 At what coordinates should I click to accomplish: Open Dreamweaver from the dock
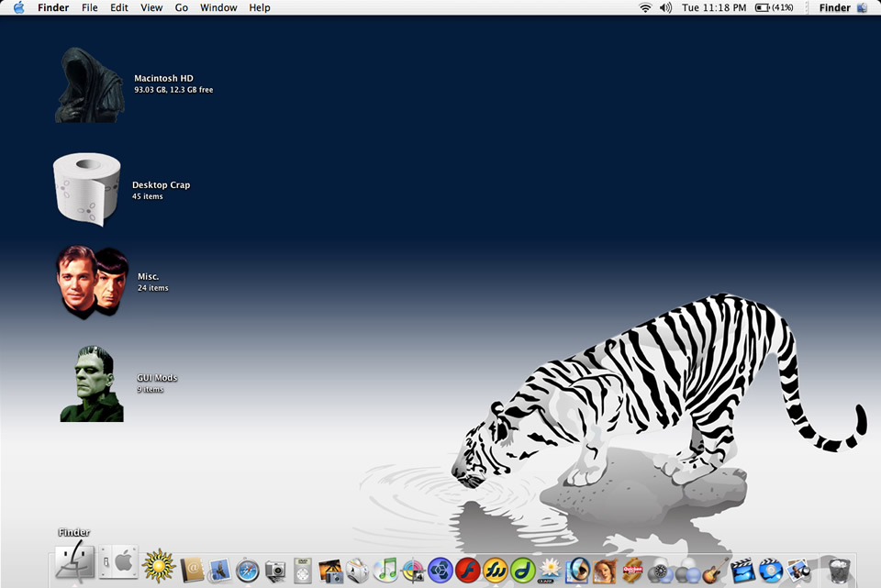click(x=523, y=571)
